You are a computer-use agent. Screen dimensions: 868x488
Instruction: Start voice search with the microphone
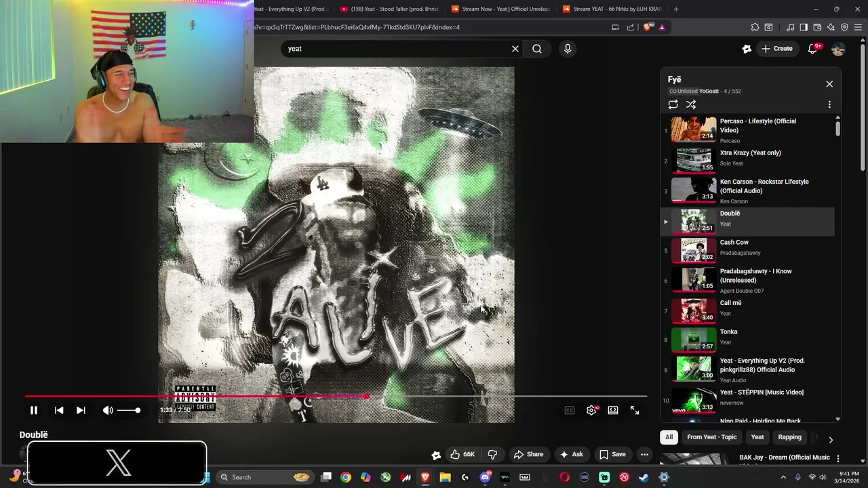568,49
